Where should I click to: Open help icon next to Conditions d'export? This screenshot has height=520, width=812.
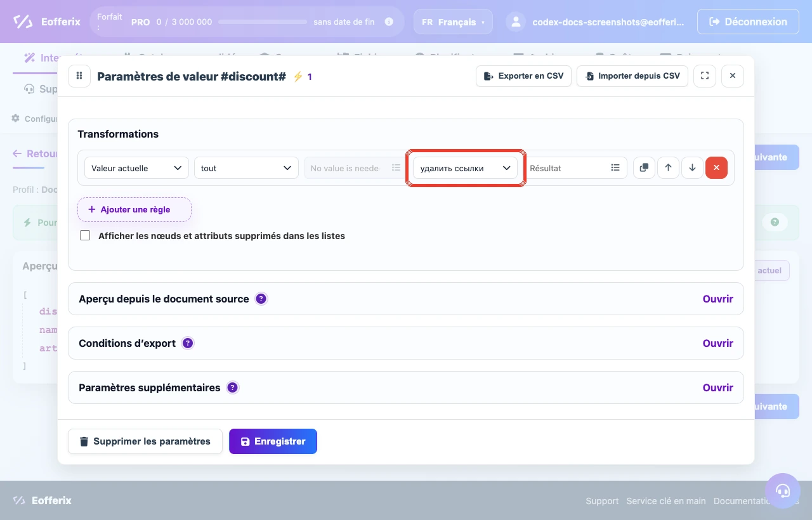pos(187,343)
